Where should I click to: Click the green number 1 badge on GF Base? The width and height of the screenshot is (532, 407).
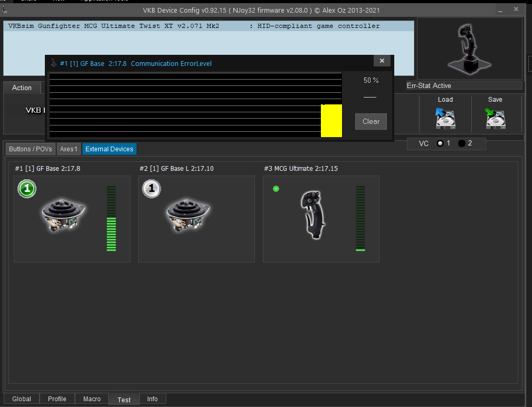[27, 188]
